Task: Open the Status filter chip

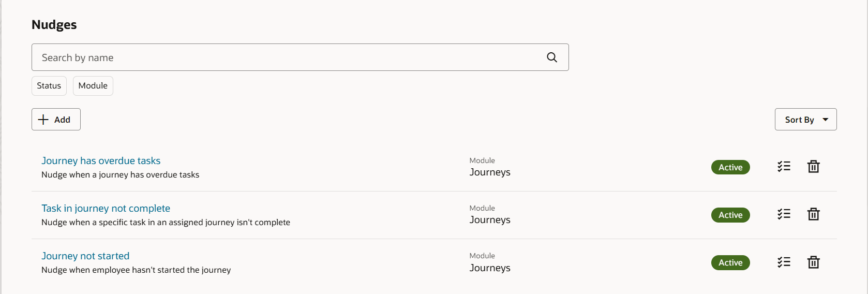Action: click(49, 86)
